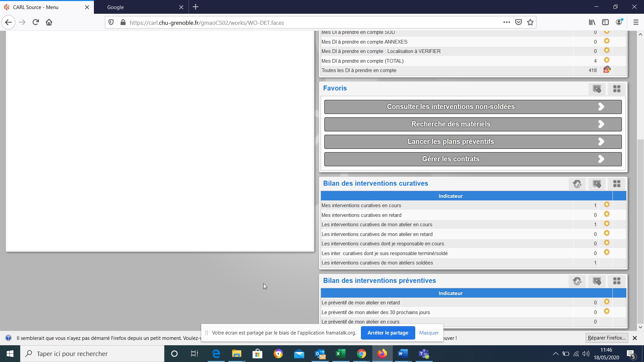Click the sun icon for Mes interventions curatives en cours
Viewport: 644px width, 362px height.
[606, 205]
